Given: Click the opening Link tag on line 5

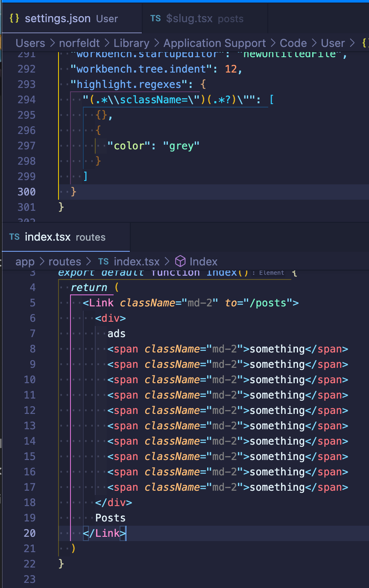Looking at the screenshot, I should tap(98, 303).
